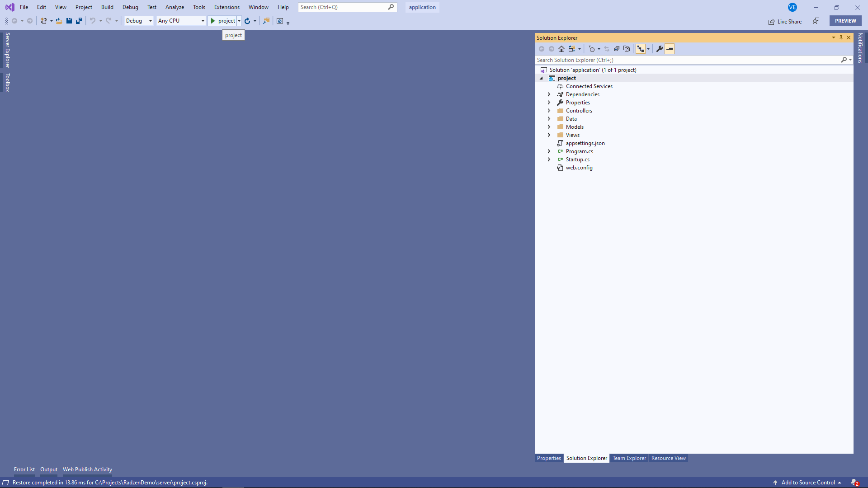The height and width of the screenshot is (488, 868).
Task: Open the Output tab
Action: (49, 469)
